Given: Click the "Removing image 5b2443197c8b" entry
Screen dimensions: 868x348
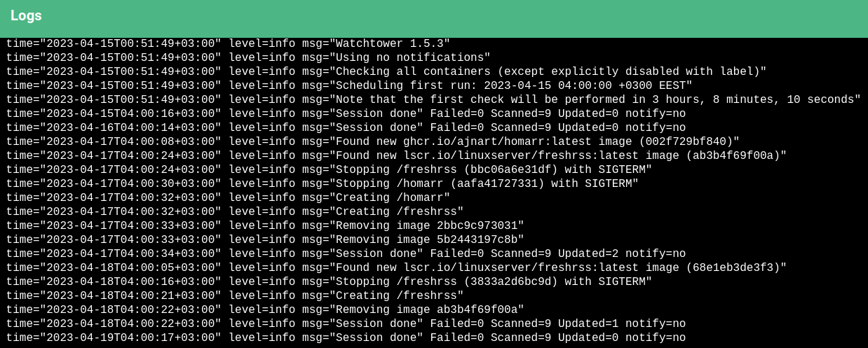Looking at the screenshot, I should (x=265, y=239).
